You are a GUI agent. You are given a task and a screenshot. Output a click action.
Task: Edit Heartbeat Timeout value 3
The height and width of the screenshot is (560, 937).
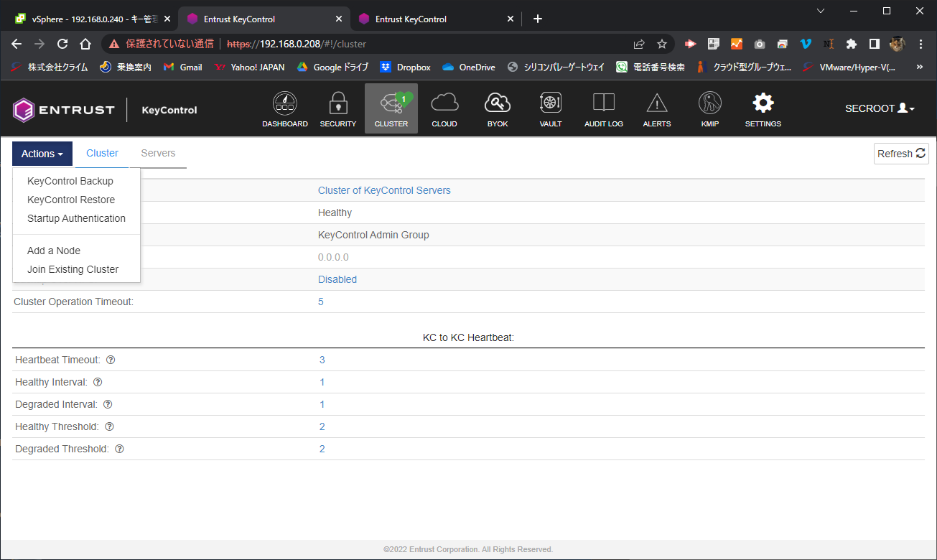click(x=322, y=360)
